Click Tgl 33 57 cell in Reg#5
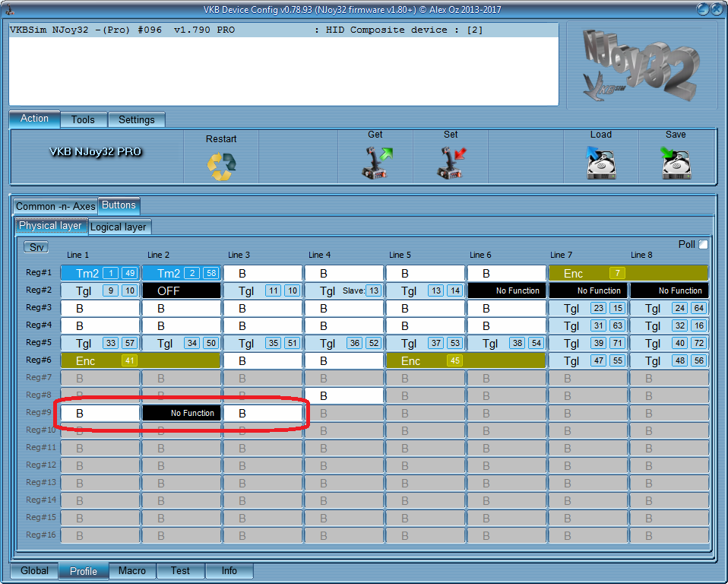This screenshot has width=728, height=584. click(100, 344)
